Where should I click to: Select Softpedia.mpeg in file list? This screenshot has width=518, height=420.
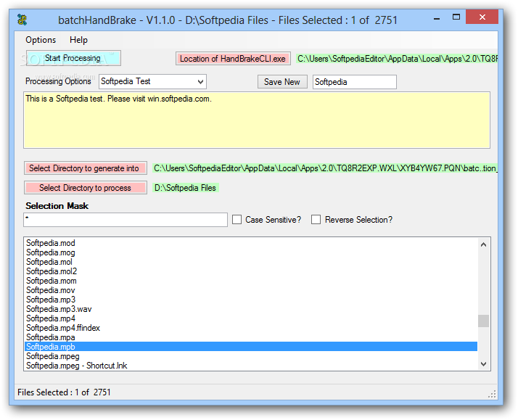click(251, 356)
